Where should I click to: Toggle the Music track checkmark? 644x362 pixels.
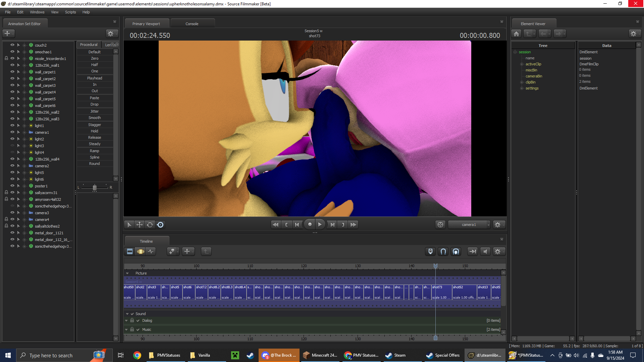[x=138, y=329]
